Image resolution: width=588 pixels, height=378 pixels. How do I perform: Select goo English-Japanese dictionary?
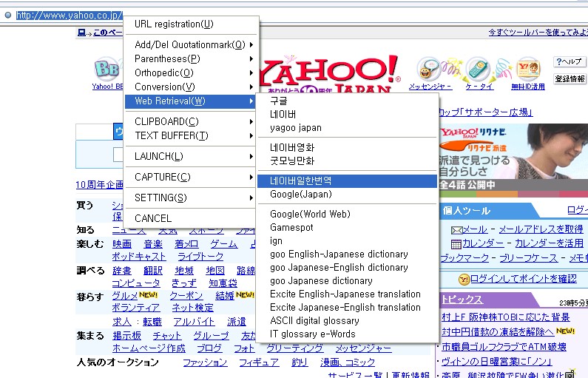coord(347,254)
